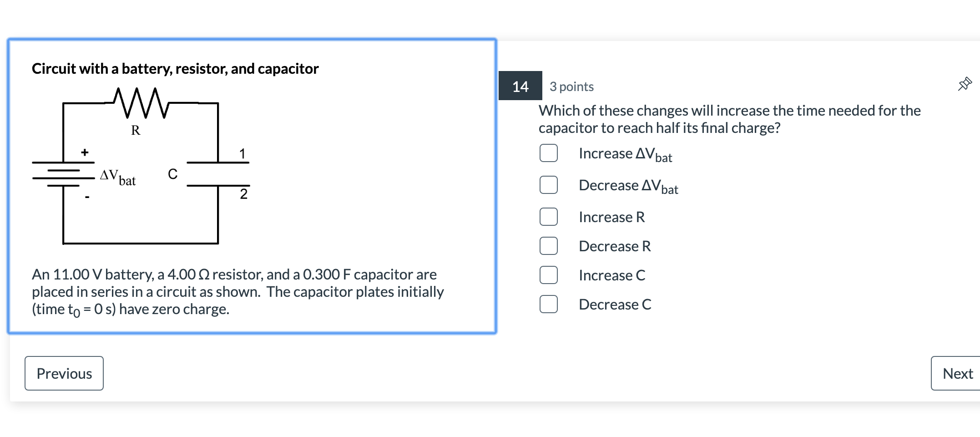Click the question text about half final charge
The height and width of the screenshot is (437, 980).
tap(729, 119)
